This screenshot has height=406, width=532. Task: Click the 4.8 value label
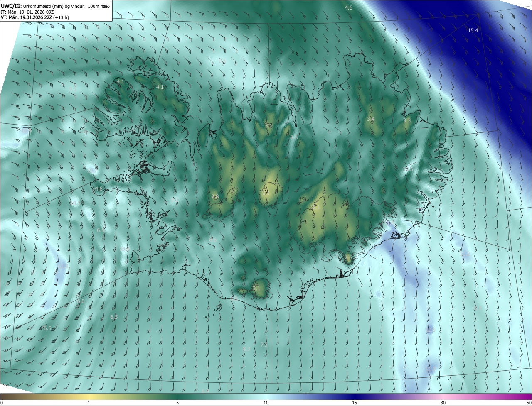[99, 188]
